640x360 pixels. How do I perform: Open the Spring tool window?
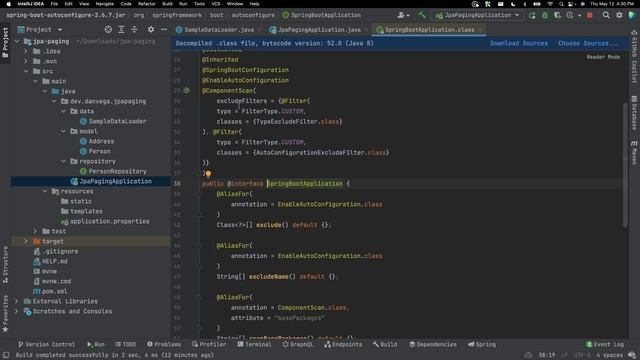coord(482,344)
